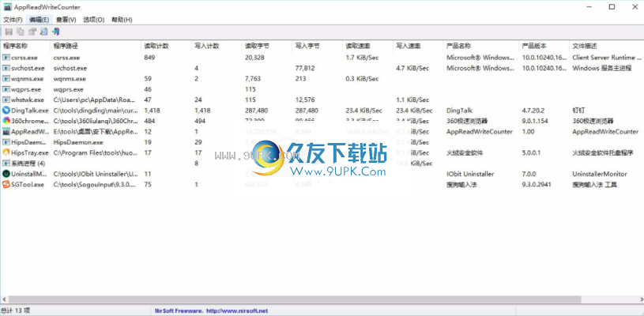This screenshot has height=316, width=644.
Task: Click the 4.7 KiB/Sec write rate cell
Action: coord(412,68)
